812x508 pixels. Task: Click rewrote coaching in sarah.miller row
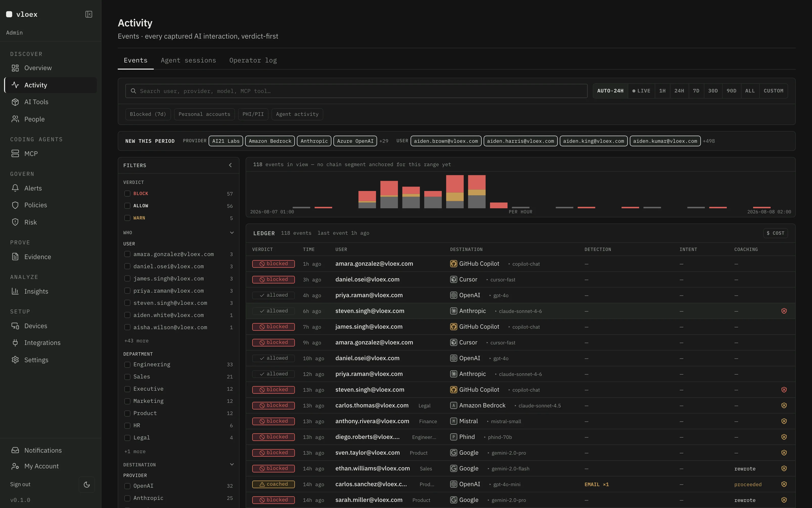click(745, 500)
